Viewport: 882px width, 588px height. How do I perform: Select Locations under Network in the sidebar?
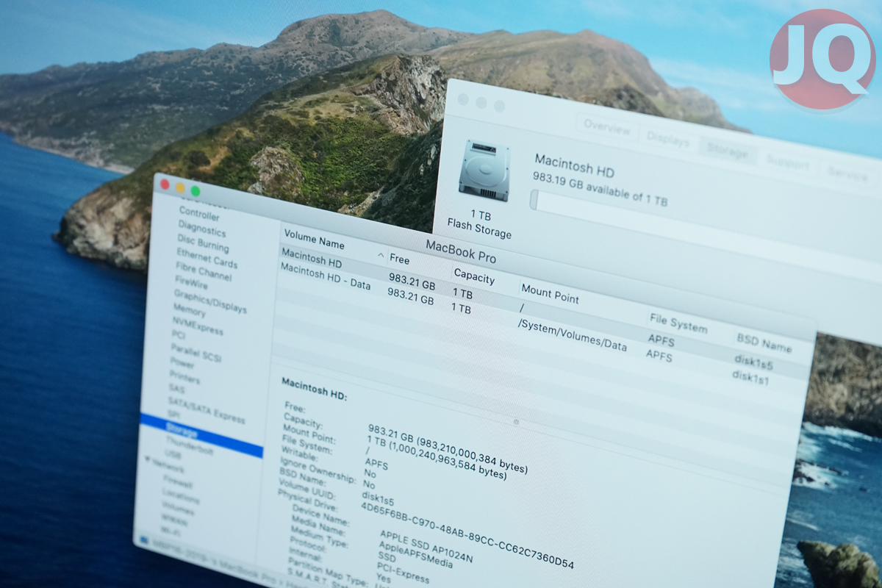[180, 496]
